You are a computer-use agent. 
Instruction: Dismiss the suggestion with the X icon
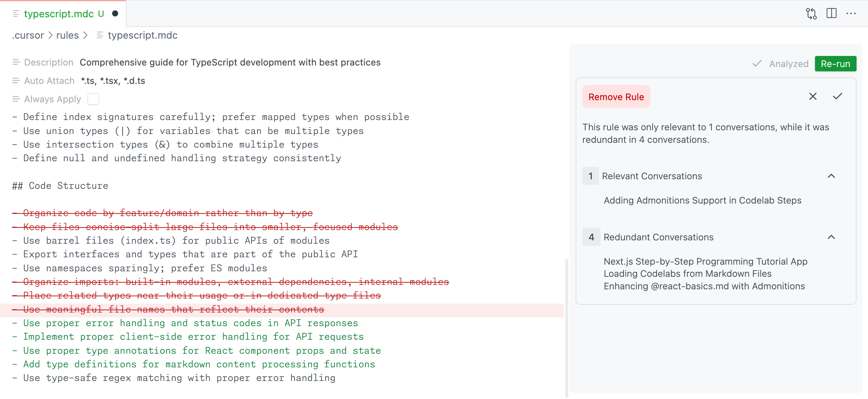[x=813, y=96]
